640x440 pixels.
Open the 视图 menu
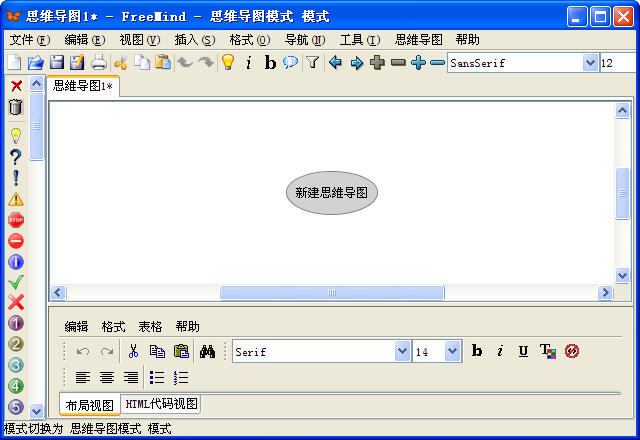(140, 40)
